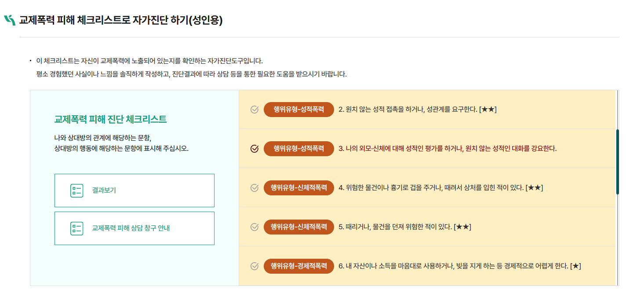Select statement 6 about 자산이나 소득
Image resolution: width=644 pixels, height=297 pixels.
point(460,266)
